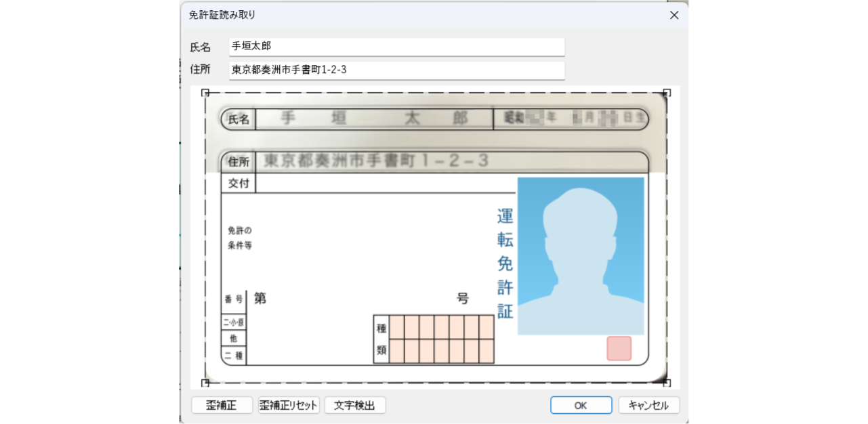Close the 免許証読み取り dialog
The image size is (868, 424).
674,15
